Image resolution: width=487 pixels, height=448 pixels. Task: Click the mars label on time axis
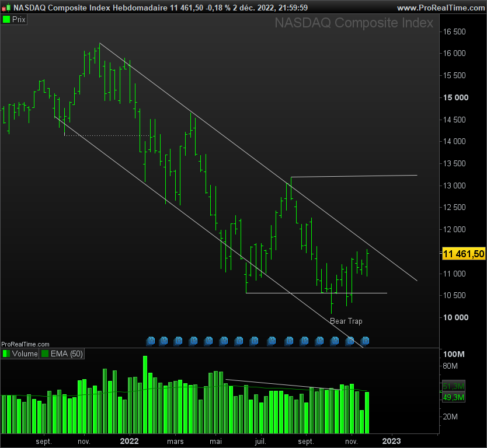176,442
